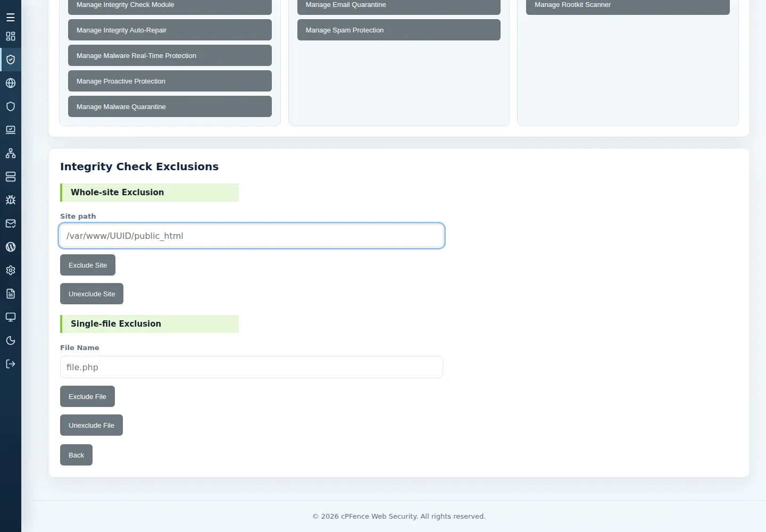Select the shield-check security icon in the sidebar
The width and height of the screenshot is (766, 532).
click(11, 60)
